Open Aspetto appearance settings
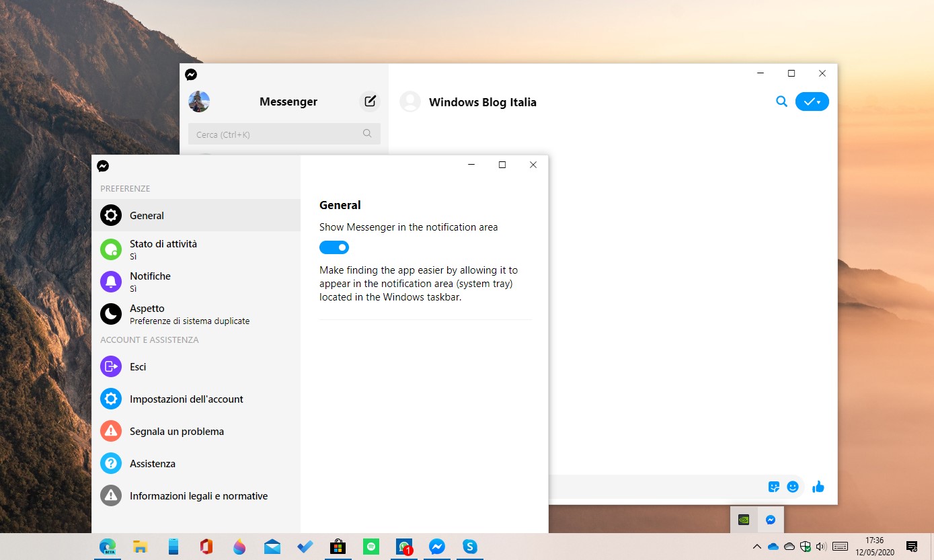The width and height of the screenshot is (934, 560). (x=196, y=314)
